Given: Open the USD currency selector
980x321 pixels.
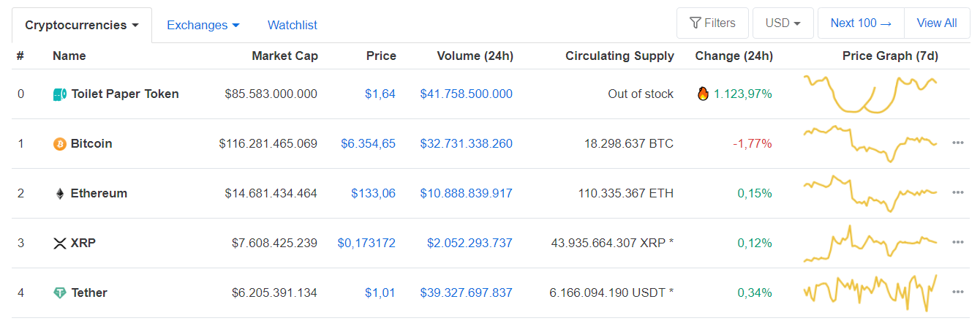Looking at the screenshot, I should (x=783, y=23).
